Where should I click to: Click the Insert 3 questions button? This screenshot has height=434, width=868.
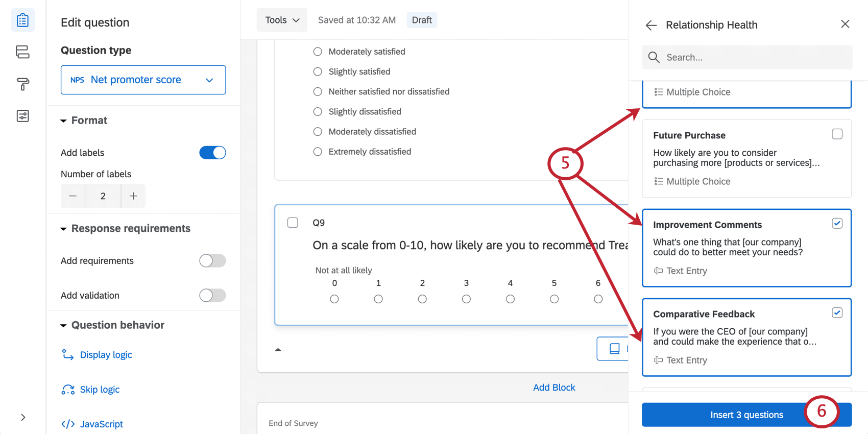746,415
